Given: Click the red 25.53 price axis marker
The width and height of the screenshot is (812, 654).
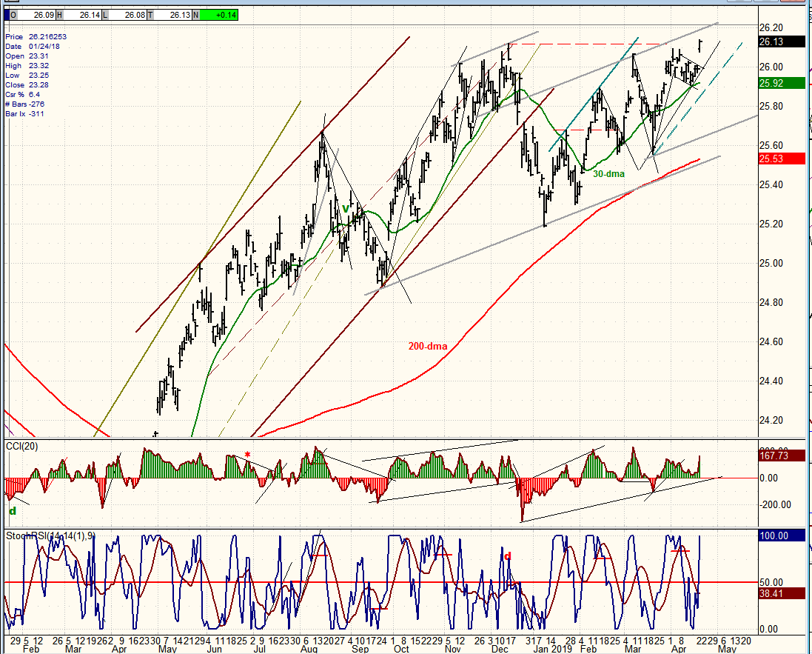Looking at the screenshot, I should point(782,159).
